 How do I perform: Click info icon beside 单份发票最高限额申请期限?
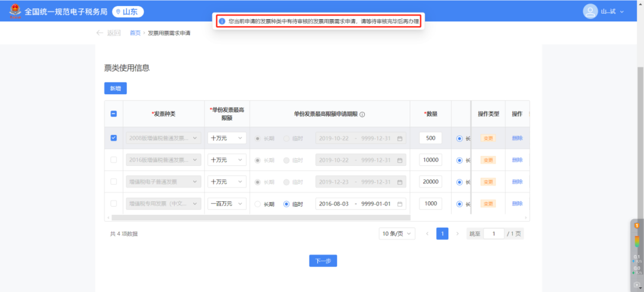pos(363,115)
